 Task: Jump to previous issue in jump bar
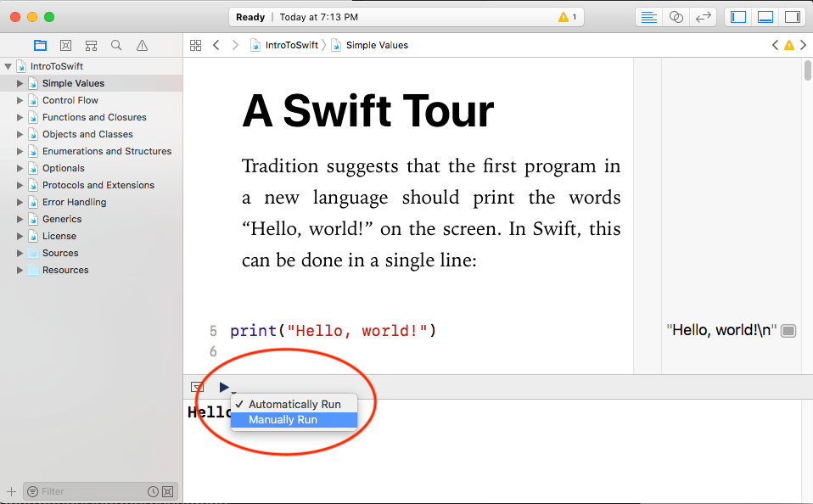pos(775,45)
